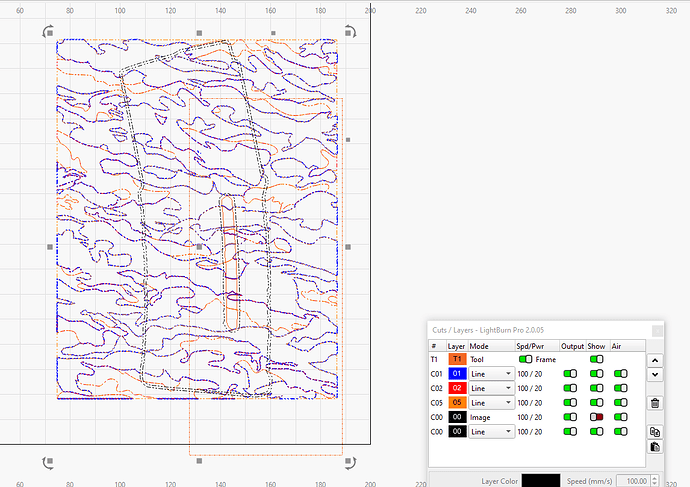Click the Show column header
This screenshot has width=690, height=487.
click(x=598, y=346)
